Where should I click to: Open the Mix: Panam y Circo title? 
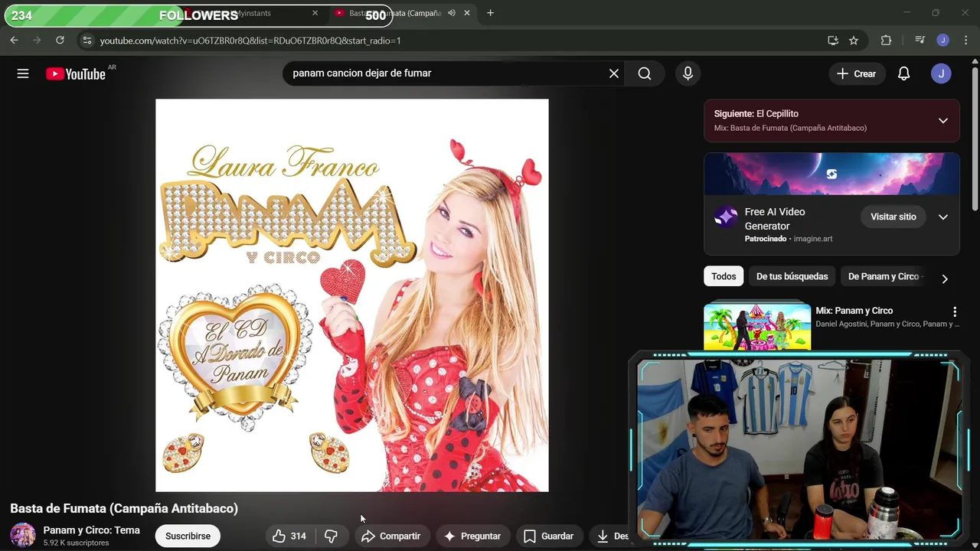[854, 311]
